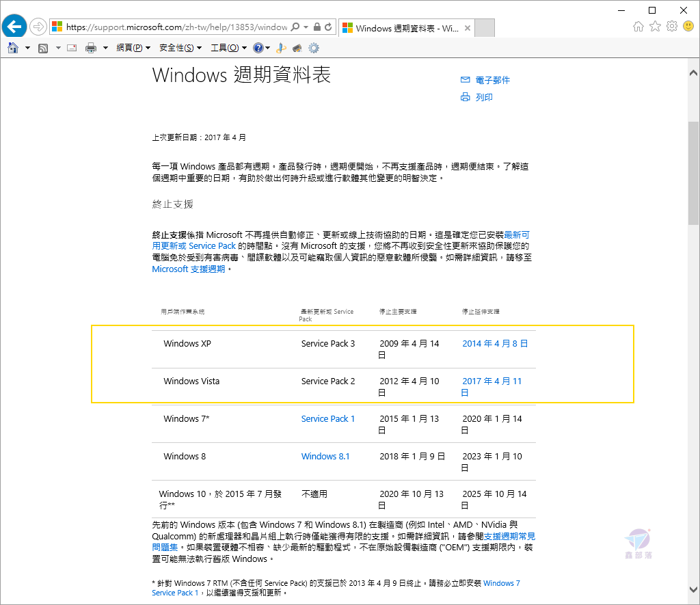
Task: Click the 終止支援 section heading
Action: pyautogui.click(x=172, y=204)
